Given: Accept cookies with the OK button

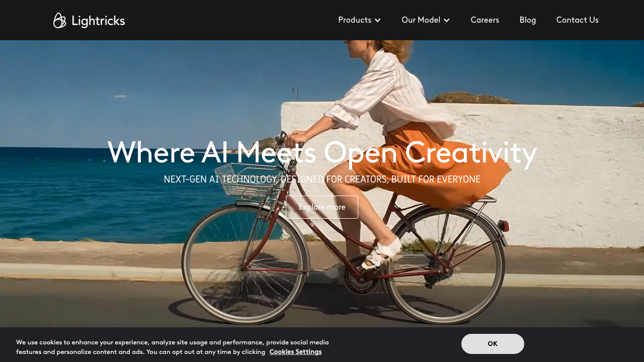Looking at the screenshot, I should click(493, 344).
